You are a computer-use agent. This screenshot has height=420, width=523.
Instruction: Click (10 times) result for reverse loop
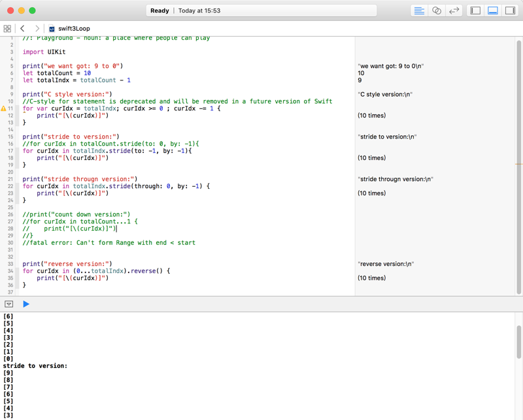tap(371, 278)
